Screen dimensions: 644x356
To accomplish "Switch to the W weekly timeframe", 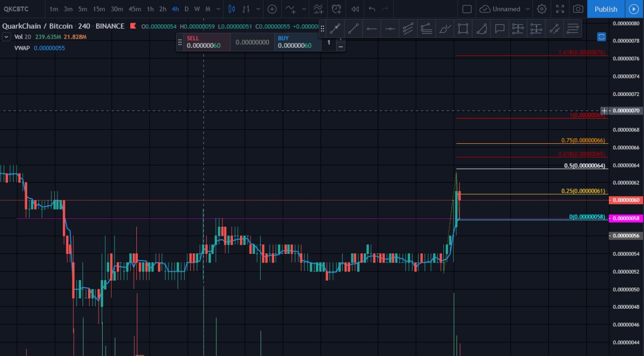I will coord(197,9).
